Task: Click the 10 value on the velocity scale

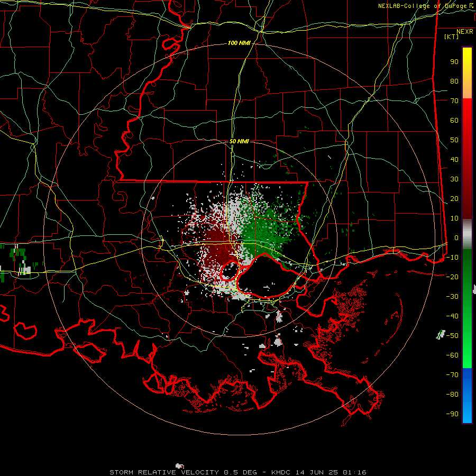Action: 454,218
